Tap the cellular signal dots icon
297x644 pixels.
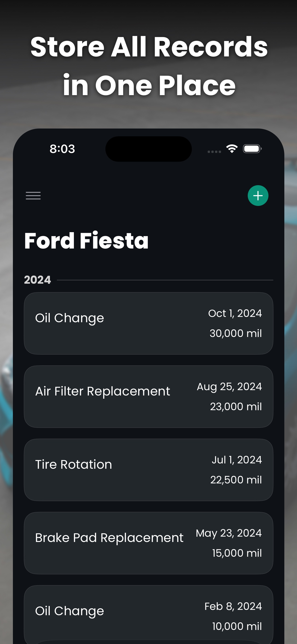click(x=214, y=152)
